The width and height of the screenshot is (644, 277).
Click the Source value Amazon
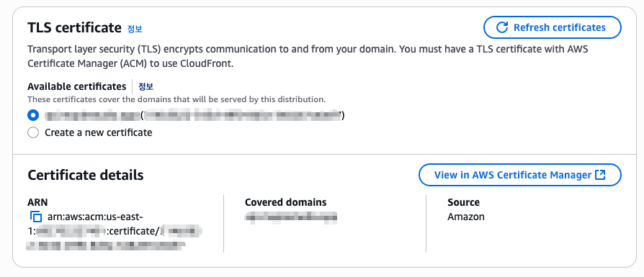coord(466,217)
